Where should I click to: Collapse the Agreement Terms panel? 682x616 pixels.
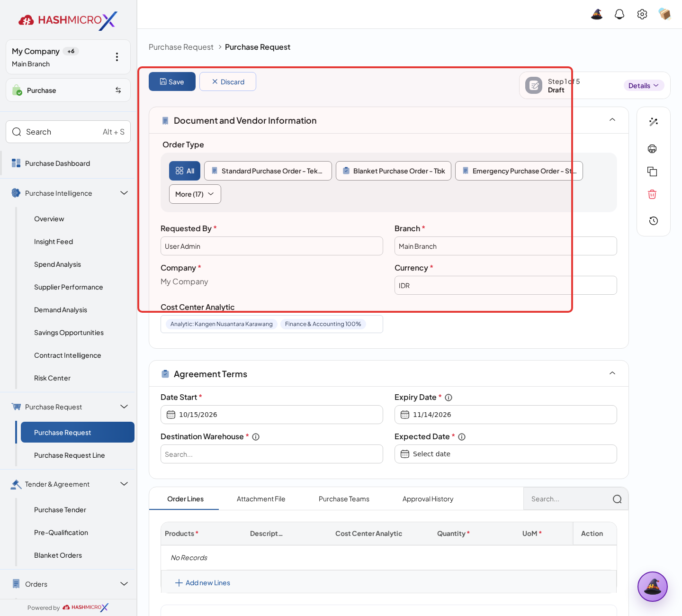coord(612,373)
